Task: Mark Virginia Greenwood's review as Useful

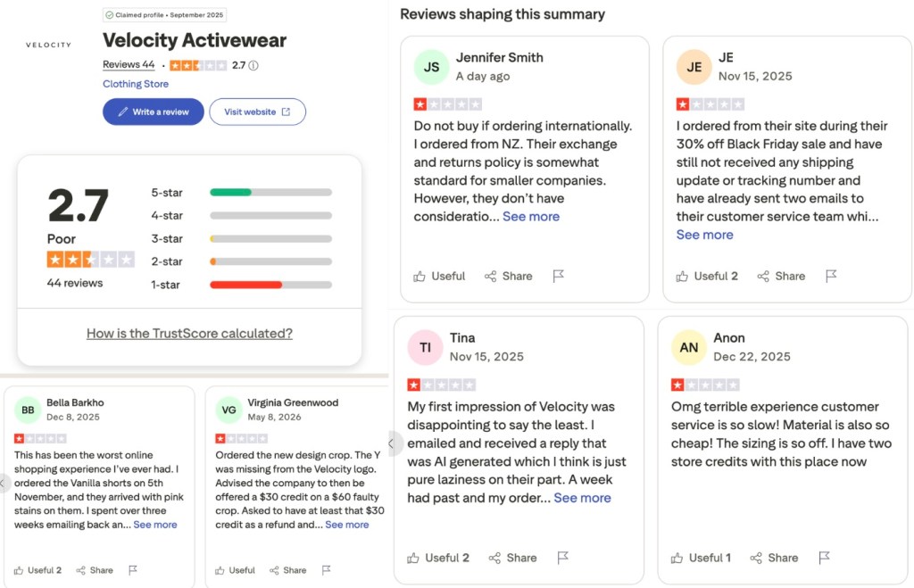Action: 235,570
